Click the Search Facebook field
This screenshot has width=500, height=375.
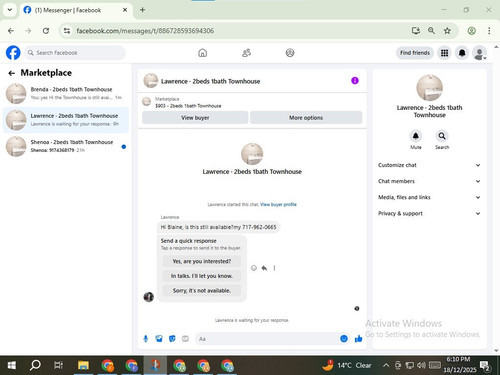tap(75, 53)
